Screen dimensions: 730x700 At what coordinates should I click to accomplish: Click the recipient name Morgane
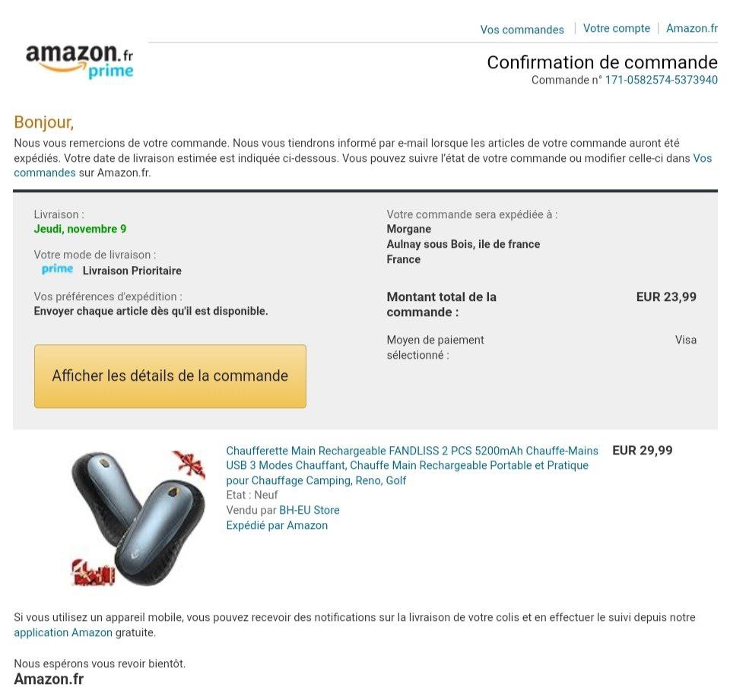pyautogui.click(x=408, y=229)
